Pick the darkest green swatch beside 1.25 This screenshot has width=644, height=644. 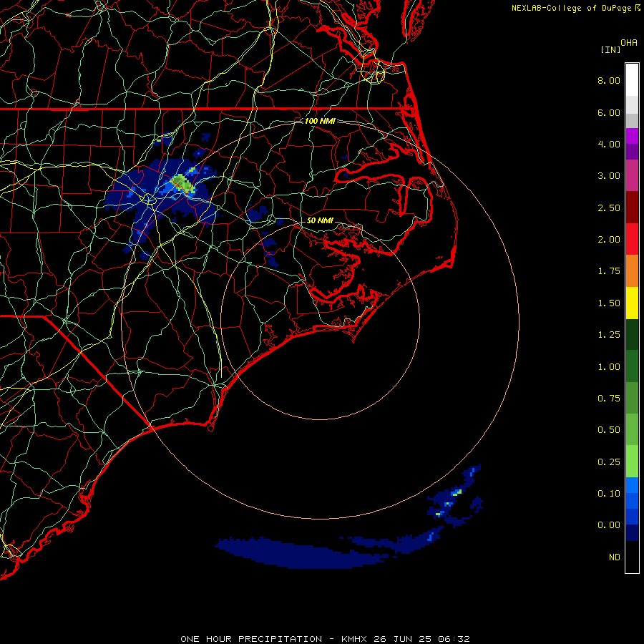[x=632, y=334]
